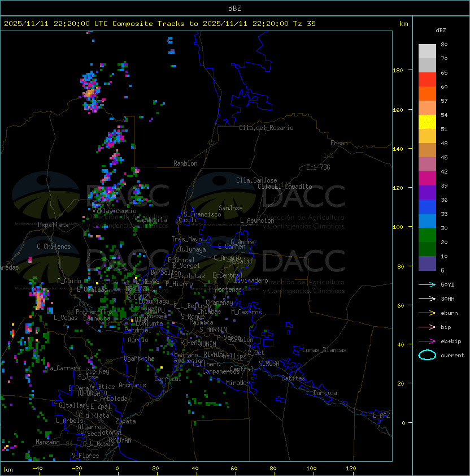Click the 'Tres_Mayo' map label
Image resolution: width=470 pixels, height=476 pixels.
click(x=186, y=239)
